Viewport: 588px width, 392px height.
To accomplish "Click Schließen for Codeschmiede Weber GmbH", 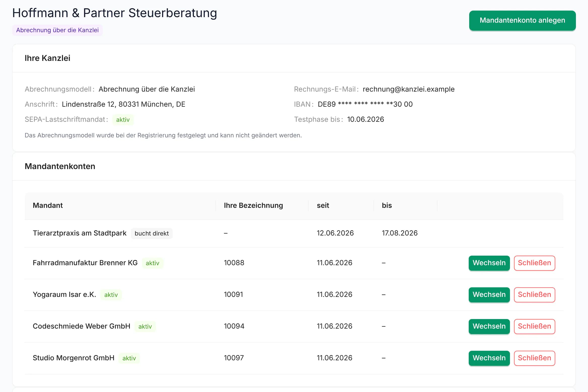I will [534, 326].
